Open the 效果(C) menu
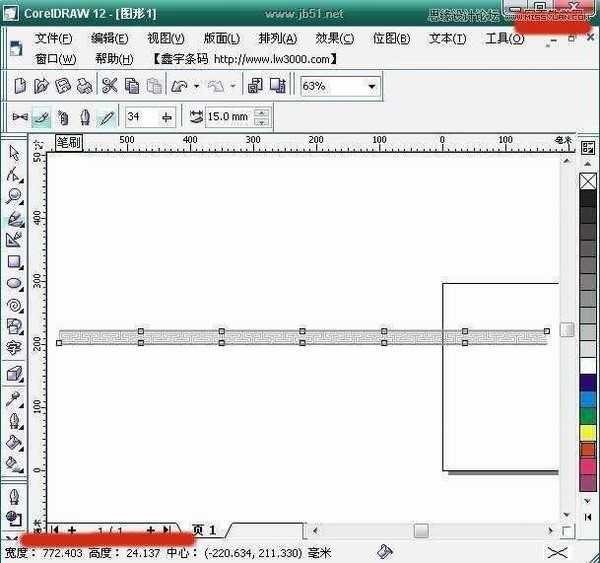The height and width of the screenshot is (563, 600). tap(334, 39)
